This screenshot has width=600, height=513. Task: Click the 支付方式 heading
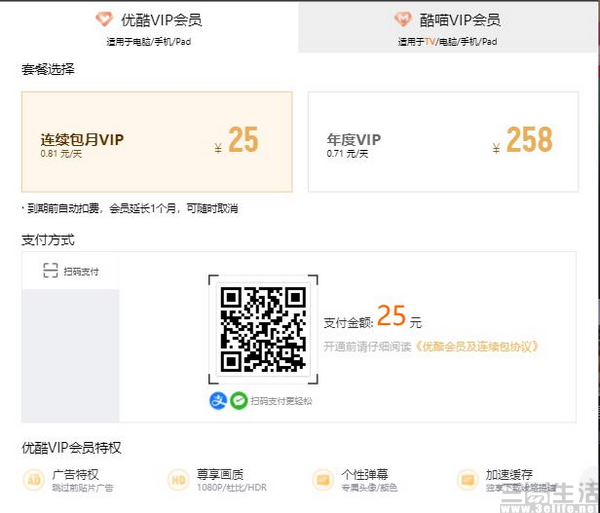(48, 240)
